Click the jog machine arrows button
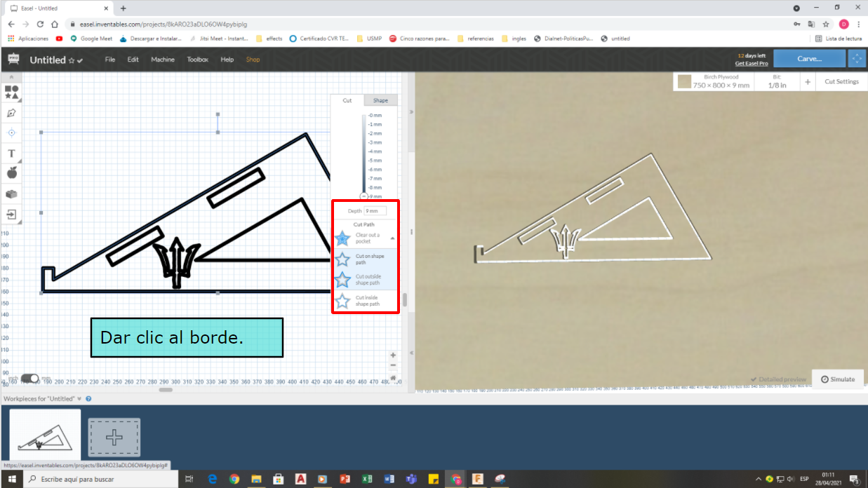 coord(856,59)
